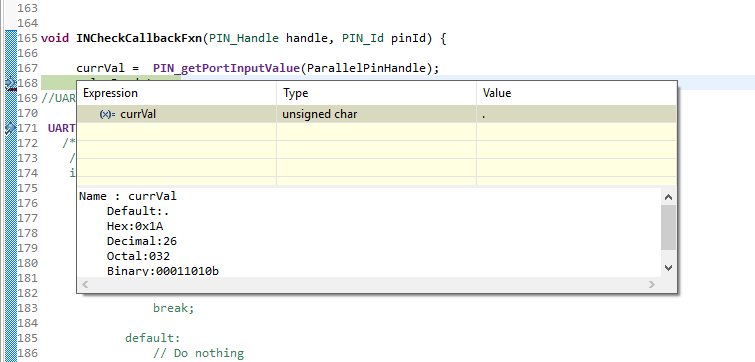Click the currVal value cell

click(x=576, y=114)
